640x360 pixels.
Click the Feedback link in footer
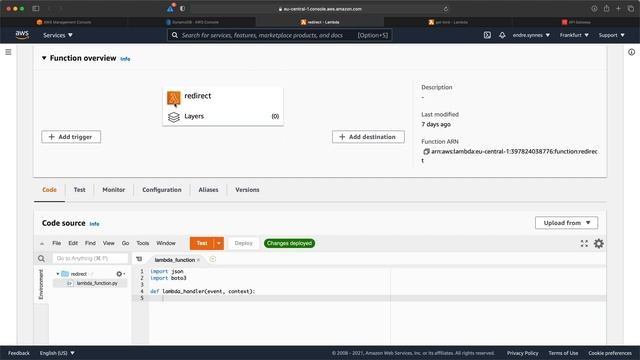[19, 353]
